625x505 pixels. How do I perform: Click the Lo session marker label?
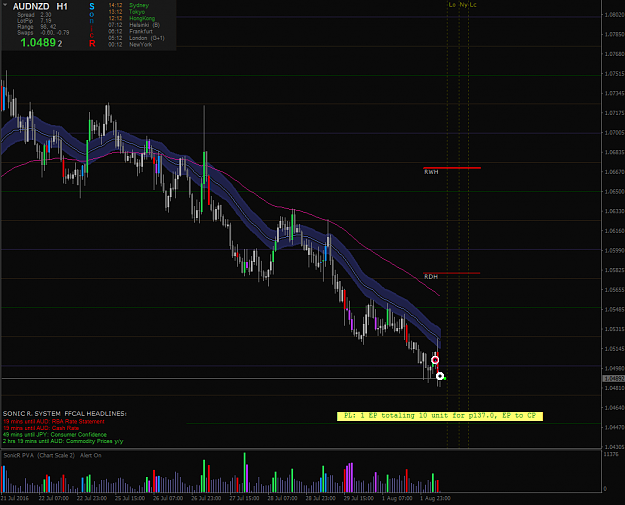tap(452, 5)
